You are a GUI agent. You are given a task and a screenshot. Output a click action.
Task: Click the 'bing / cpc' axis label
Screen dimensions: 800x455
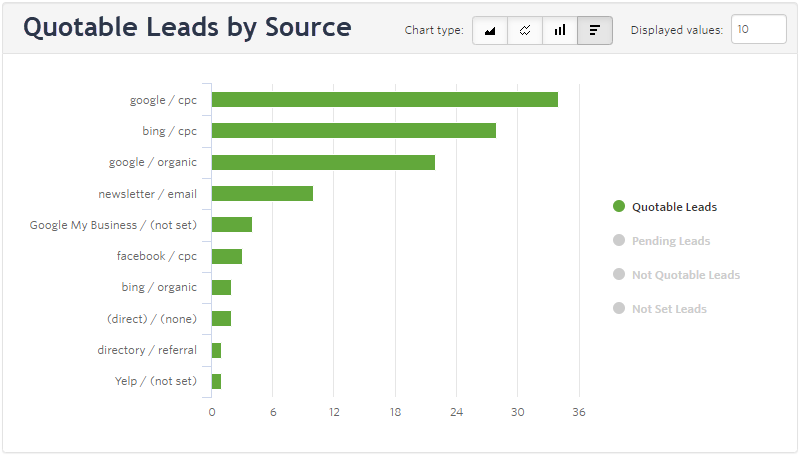(169, 132)
